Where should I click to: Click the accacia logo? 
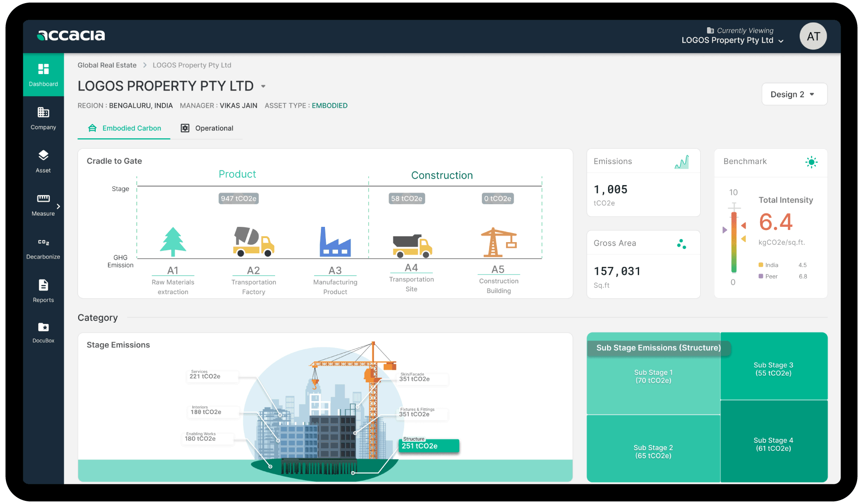[x=71, y=35]
